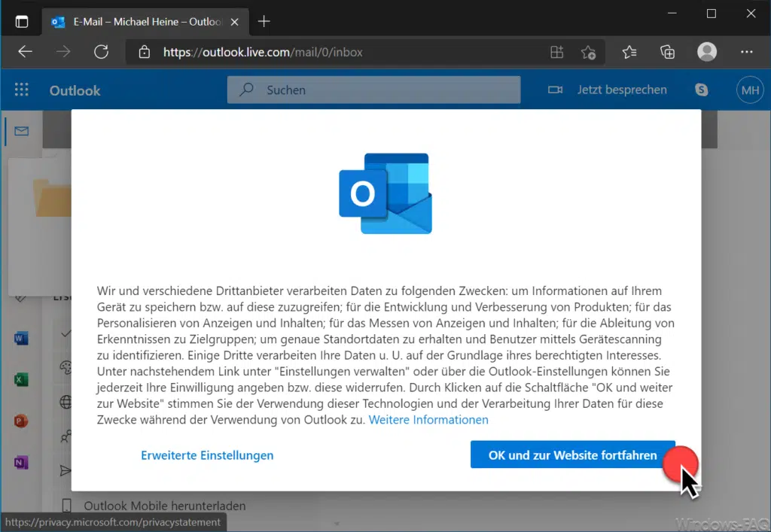Confirm with OK und zur Website fortfahren
This screenshot has height=532, width=771.
pos(571,455)
